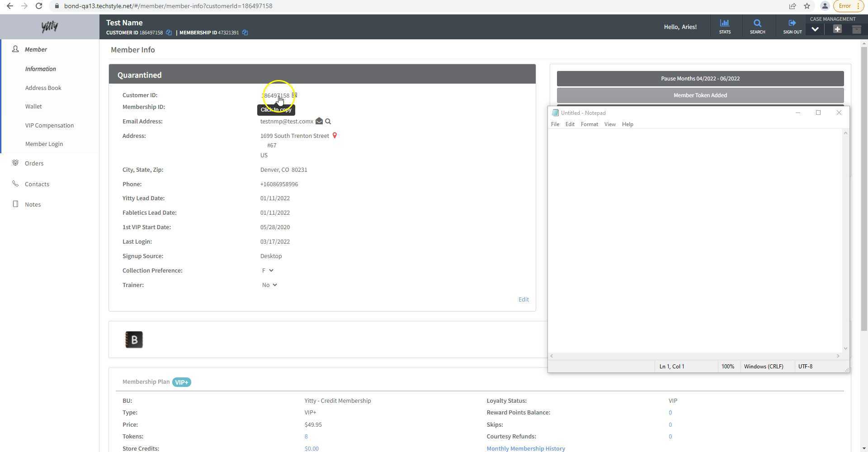
Task: Open the Stats chart icon
Action: coord(725,27)
